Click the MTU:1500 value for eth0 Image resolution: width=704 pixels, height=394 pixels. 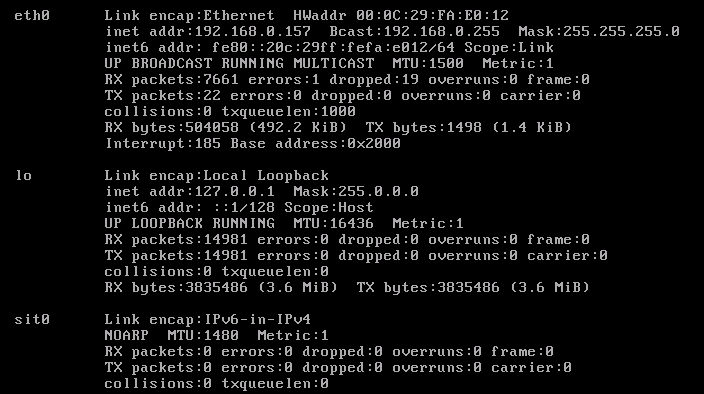tap(427, 63)
